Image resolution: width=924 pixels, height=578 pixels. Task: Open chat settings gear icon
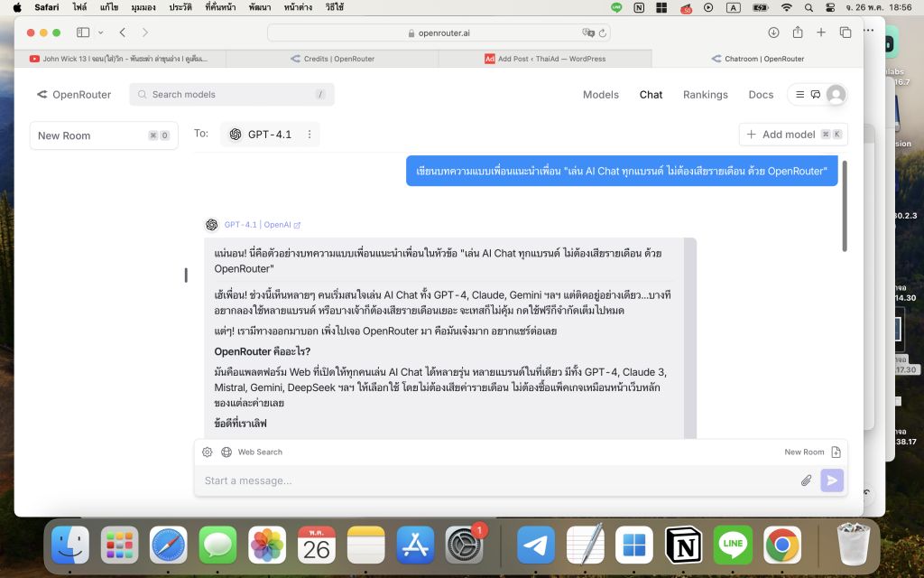tap(207, 452)
